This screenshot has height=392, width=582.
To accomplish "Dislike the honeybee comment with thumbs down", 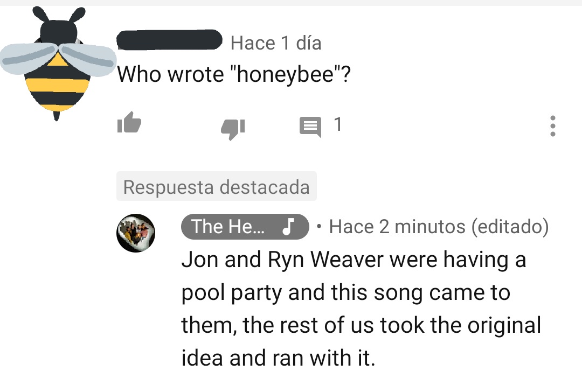I will [x=233, y=129].
